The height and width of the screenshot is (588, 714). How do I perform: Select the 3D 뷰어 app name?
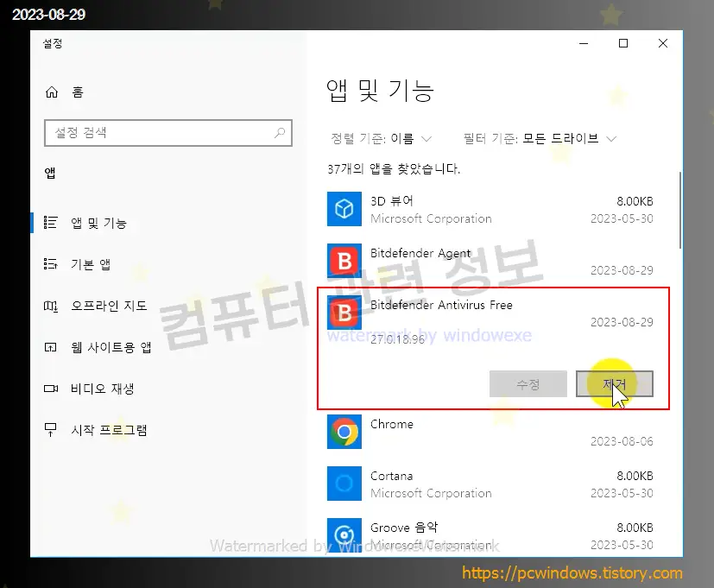[392, 201]
